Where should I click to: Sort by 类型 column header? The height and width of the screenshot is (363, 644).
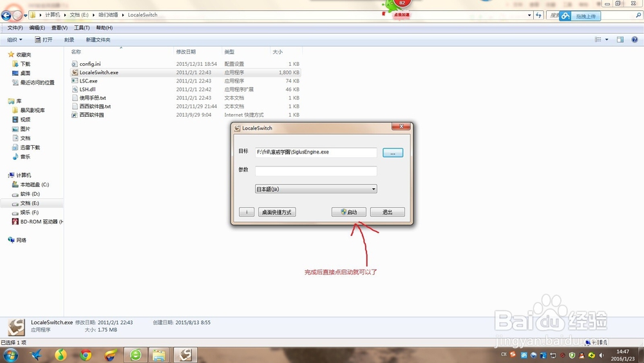click(x=229, y=52)
